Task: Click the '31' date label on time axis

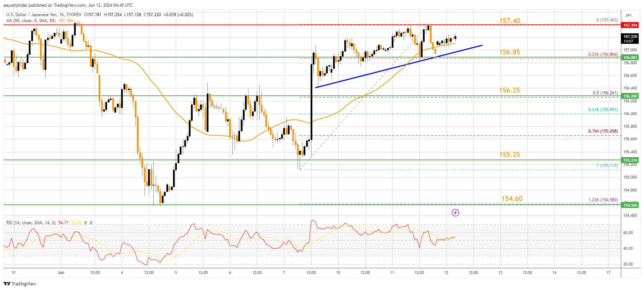Action: tap(14, 272)
